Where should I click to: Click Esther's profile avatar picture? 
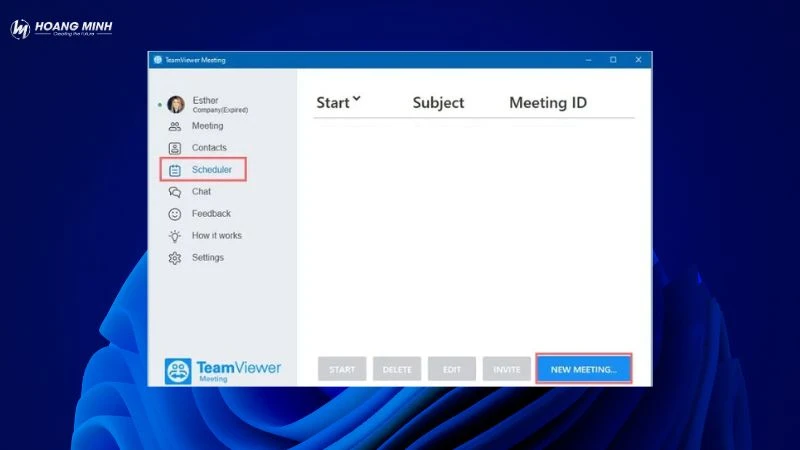(176, 104)
